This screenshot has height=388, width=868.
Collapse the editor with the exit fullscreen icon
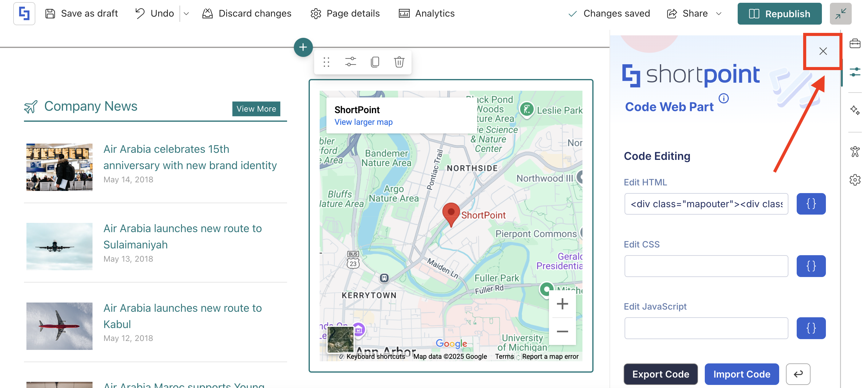[840, 14]
